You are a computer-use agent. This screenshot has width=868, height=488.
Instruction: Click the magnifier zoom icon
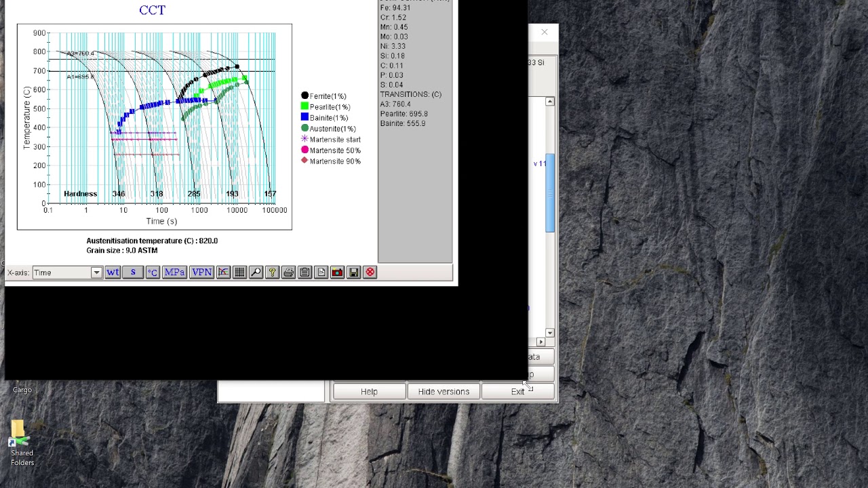(256, 272)
